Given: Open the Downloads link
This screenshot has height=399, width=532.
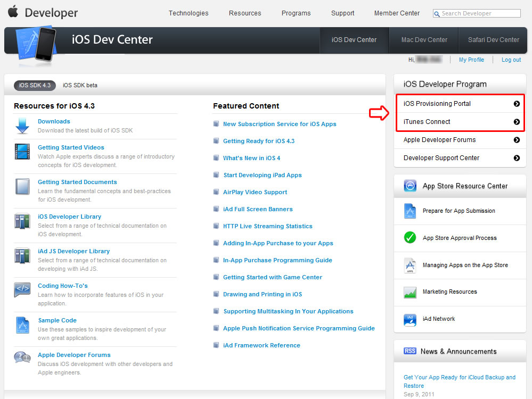Looking at the screenshot, I should 54,121.
